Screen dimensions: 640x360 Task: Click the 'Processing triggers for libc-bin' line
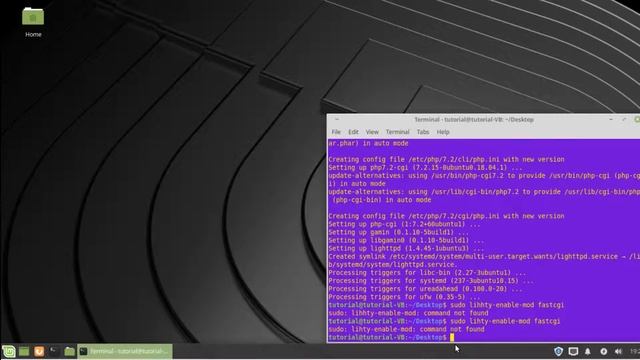[x=427, y=272]
